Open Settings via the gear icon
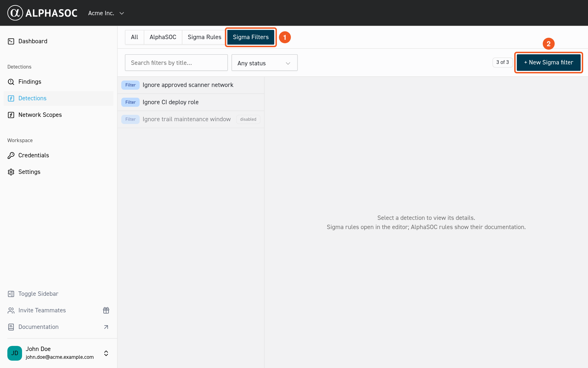The height and width of the screenshot is (368, 588). [11, 172]
